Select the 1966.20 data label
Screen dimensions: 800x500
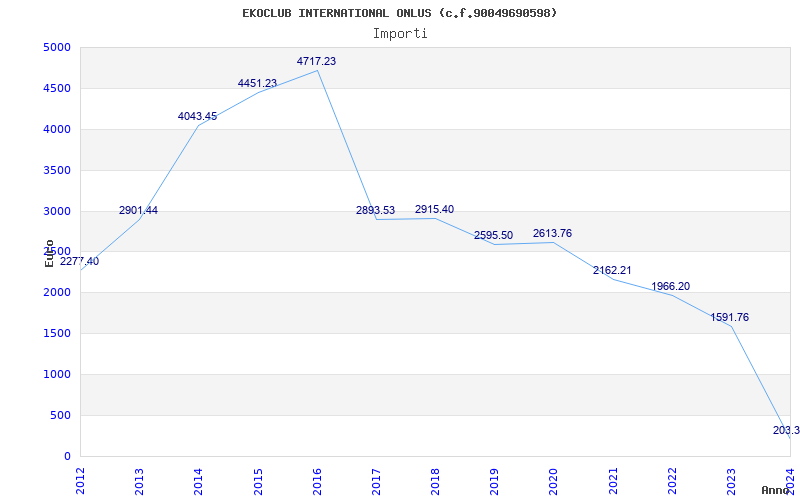670,286
